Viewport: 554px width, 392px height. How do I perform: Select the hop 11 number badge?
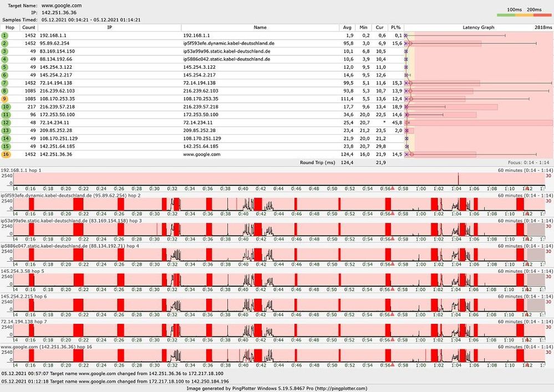[6, 115]
